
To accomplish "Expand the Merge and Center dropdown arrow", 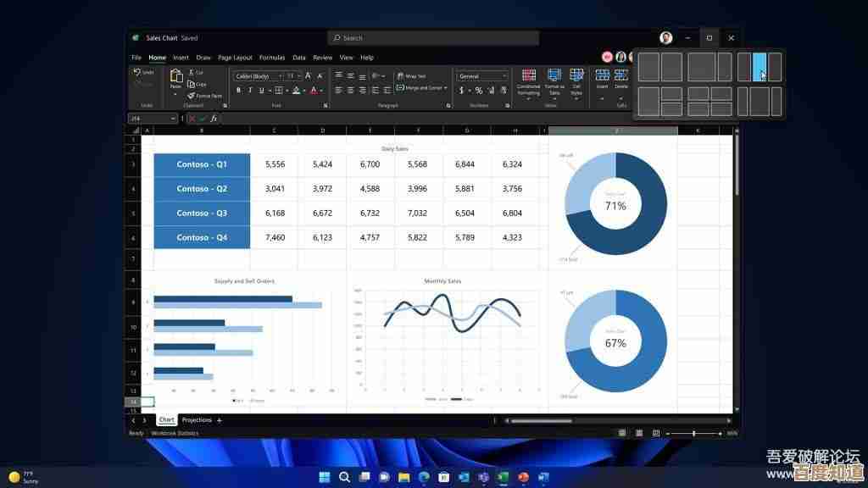I will (x=447, y=88).
